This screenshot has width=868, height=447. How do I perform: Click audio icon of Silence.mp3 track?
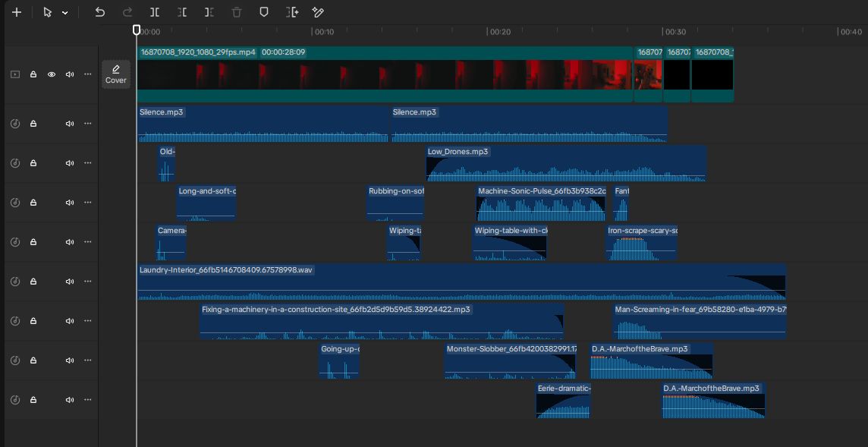[15, 124]
